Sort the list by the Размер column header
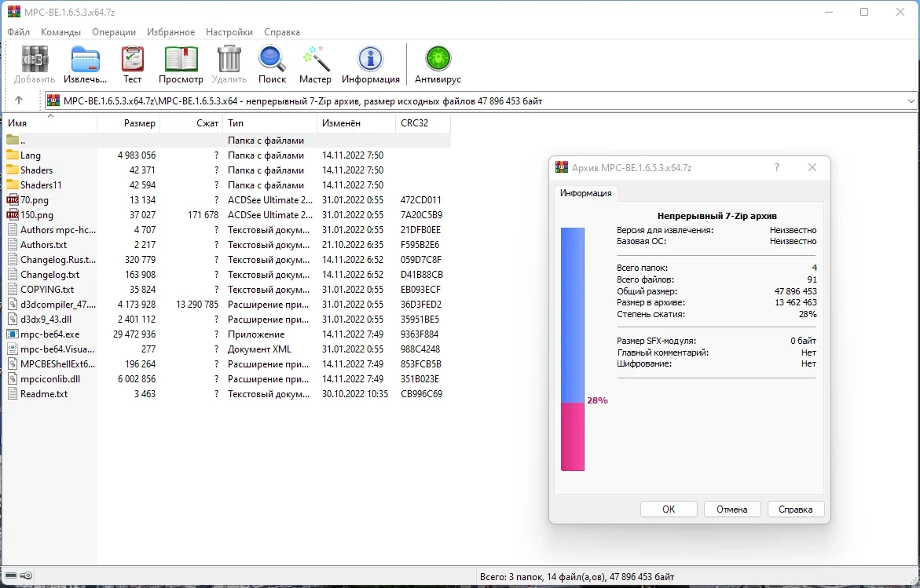This screenshot has height=588, width=920. point(129,122)
